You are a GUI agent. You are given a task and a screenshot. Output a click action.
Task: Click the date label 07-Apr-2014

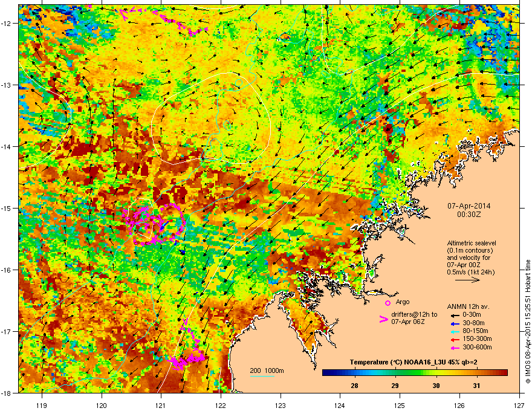tap(469, 206)
